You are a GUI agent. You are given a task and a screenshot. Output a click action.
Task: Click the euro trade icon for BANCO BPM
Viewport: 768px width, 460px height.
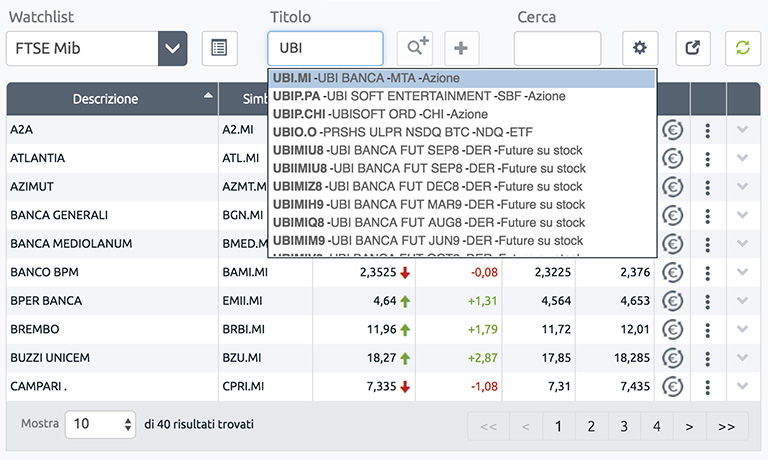point(672,273)
